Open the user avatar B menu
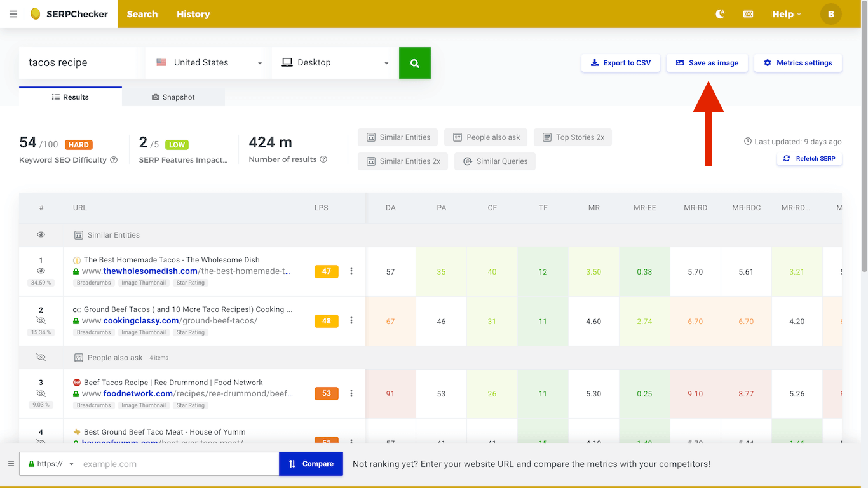 tap(831, 14)
